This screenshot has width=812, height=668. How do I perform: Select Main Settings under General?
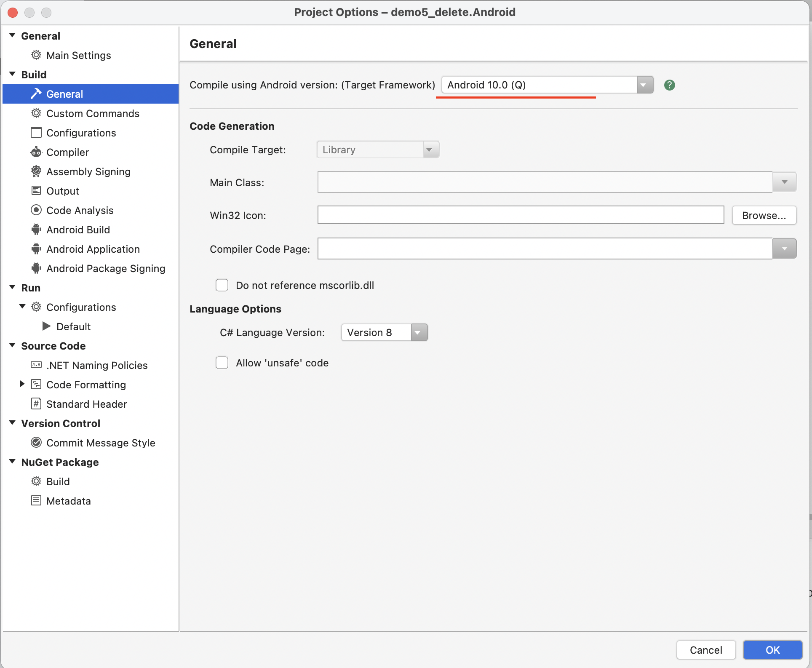click(x=78, y=55)
